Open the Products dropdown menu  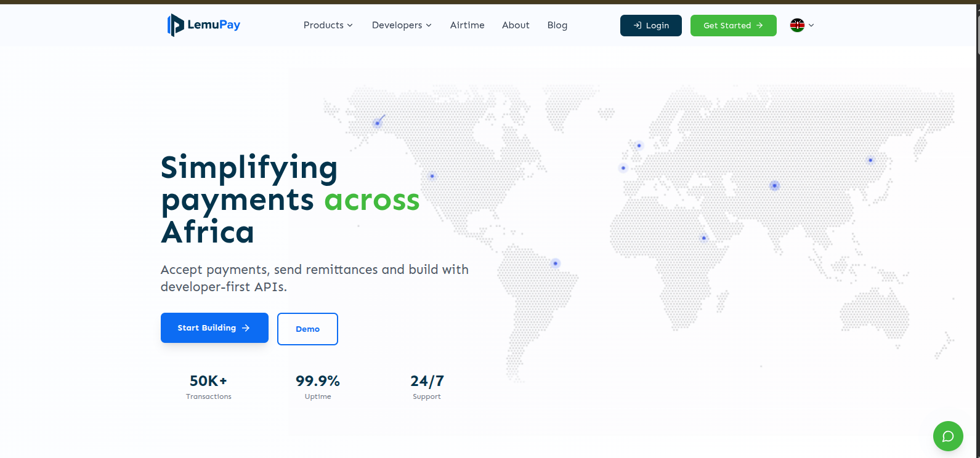click(x=328, y=25)
